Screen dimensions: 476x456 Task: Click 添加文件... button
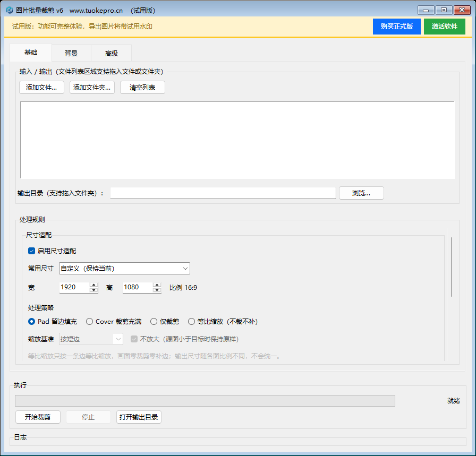41,88
